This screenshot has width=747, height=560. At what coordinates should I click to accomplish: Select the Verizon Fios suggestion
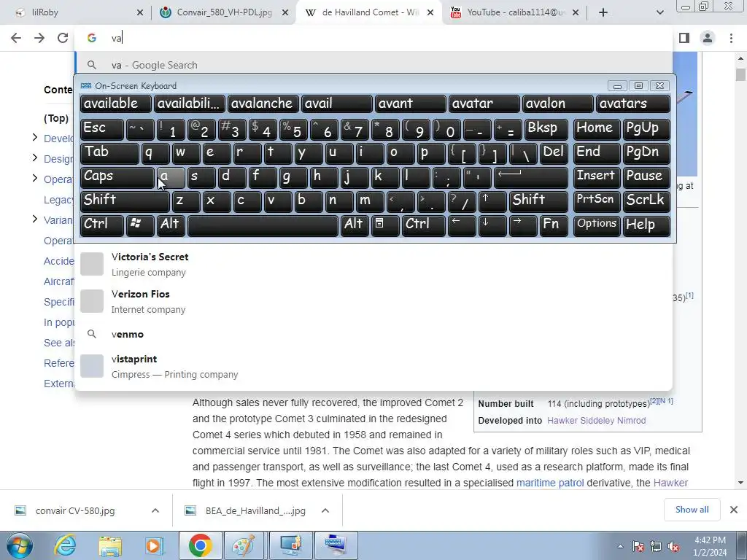(374, 301)
